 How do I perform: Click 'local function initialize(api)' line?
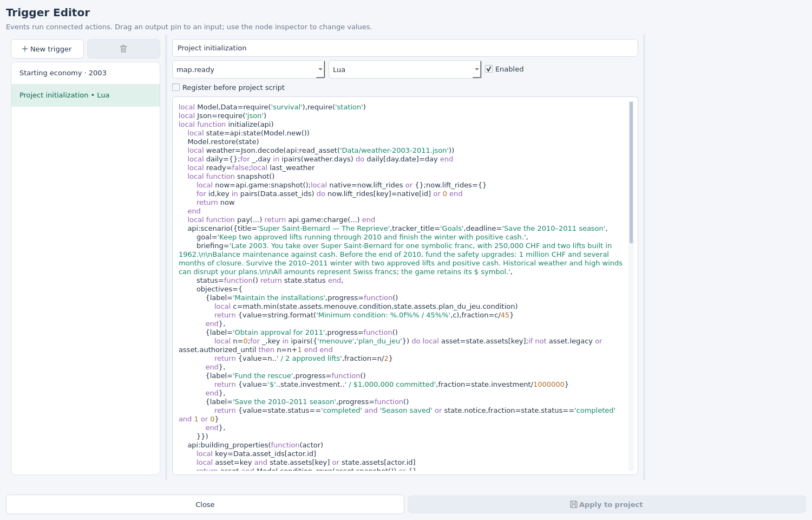point(226,125)
